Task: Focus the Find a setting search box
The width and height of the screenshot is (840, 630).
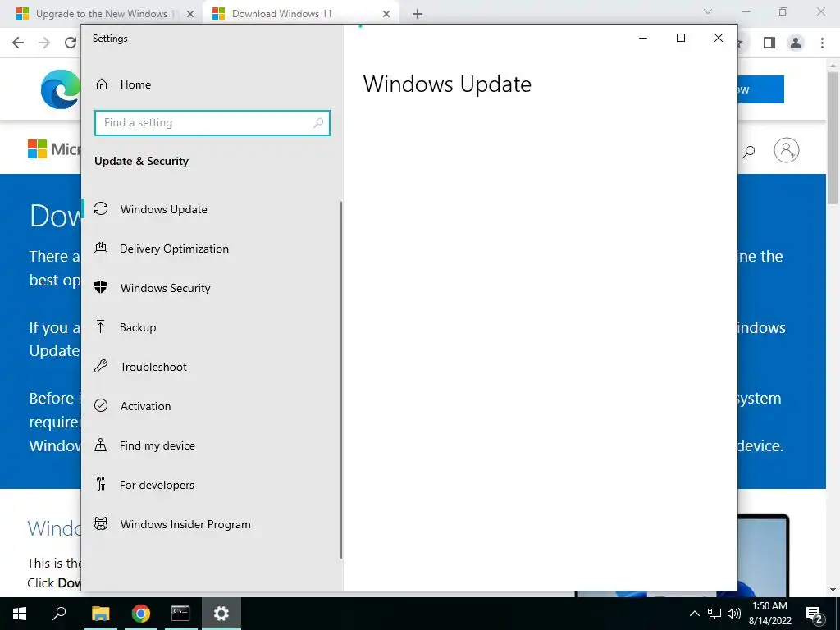Action: (212, 123)
